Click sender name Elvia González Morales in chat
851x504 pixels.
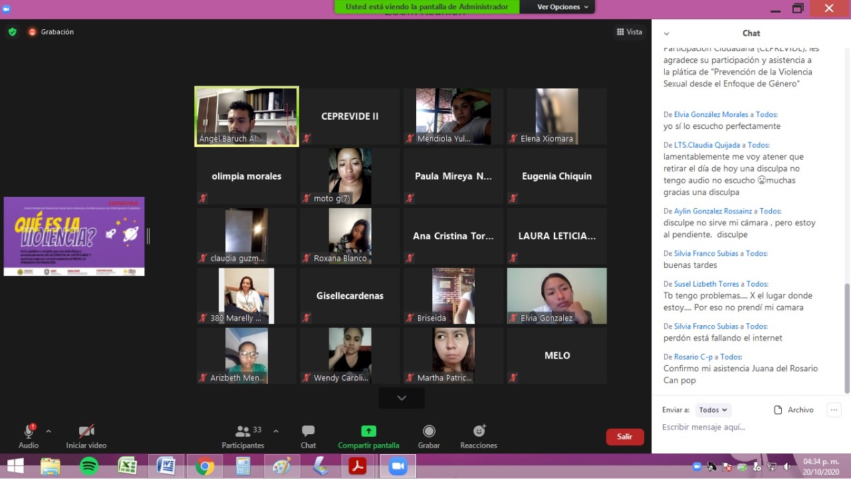(711, 114)
